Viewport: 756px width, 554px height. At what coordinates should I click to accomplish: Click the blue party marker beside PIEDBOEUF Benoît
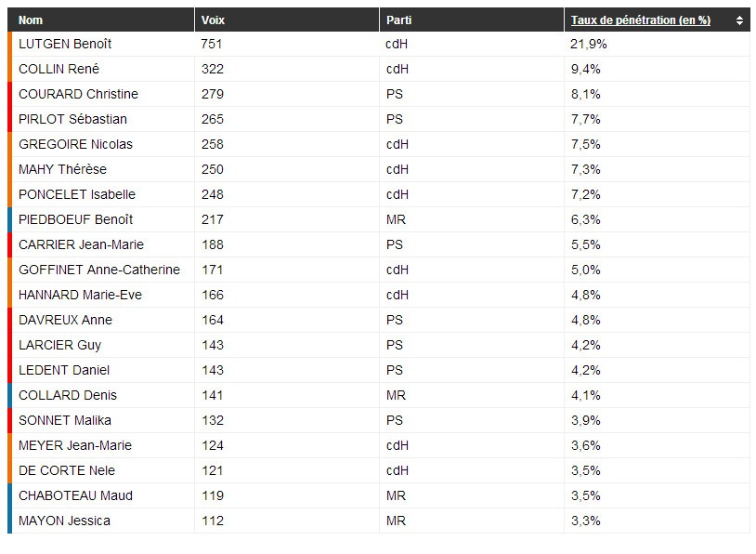(9, 219)
